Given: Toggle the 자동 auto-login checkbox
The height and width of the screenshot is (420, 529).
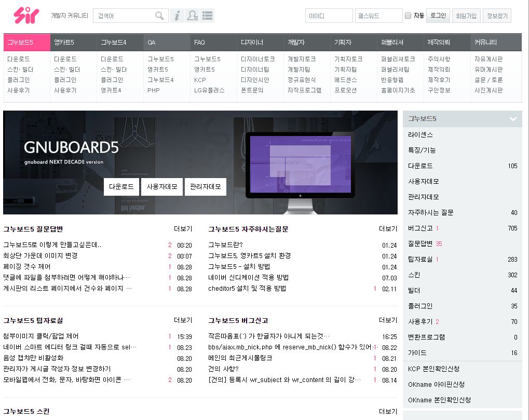Looking at the screenshot, I should pyautogui.click(x=408, y=16).
